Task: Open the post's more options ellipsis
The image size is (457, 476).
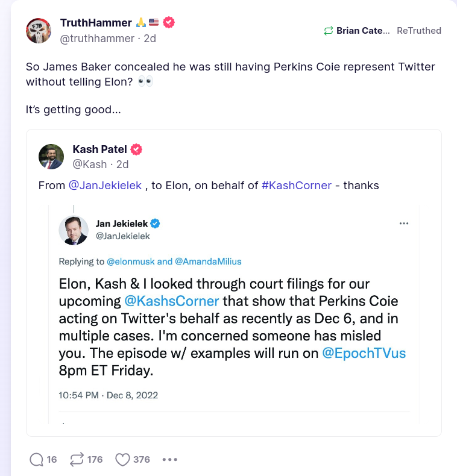Action: click(170, 459)
